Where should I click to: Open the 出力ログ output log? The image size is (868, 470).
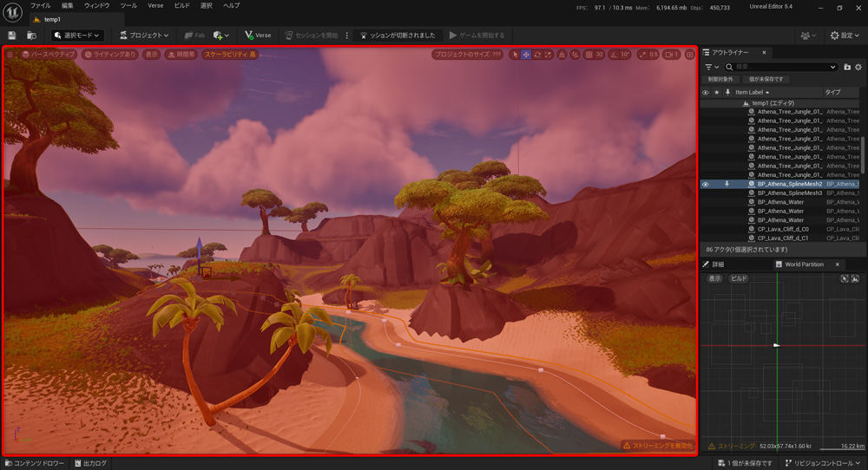pyautogui.click(x=91, y=463)
